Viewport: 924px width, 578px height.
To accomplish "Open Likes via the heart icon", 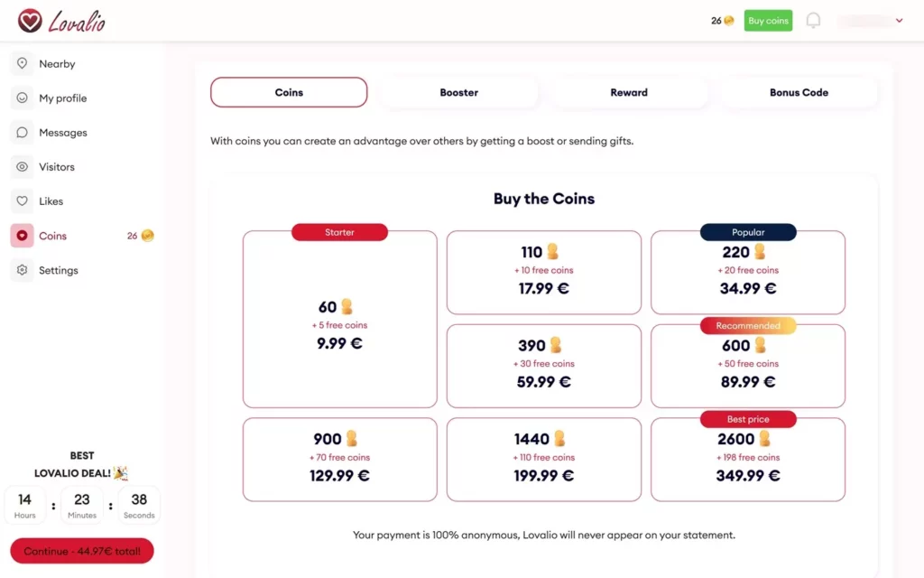I will (23, 200).
